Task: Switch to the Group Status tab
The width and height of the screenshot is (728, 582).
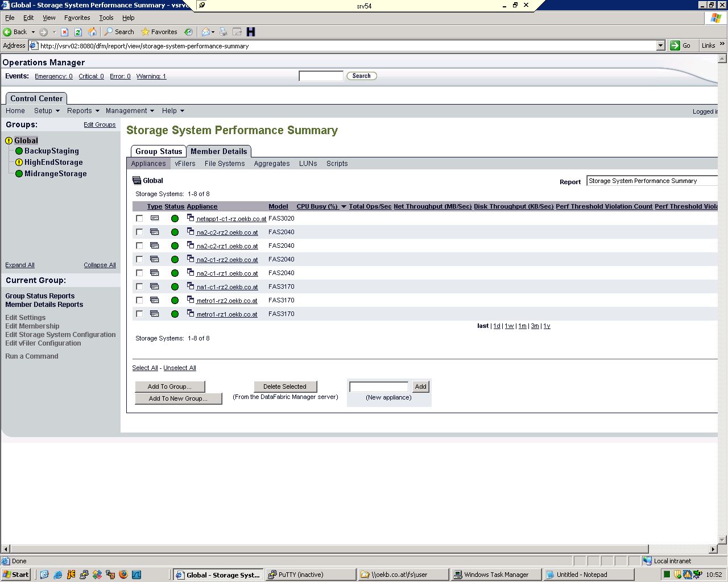Action: pyautogui.click(x=158, y=151)
